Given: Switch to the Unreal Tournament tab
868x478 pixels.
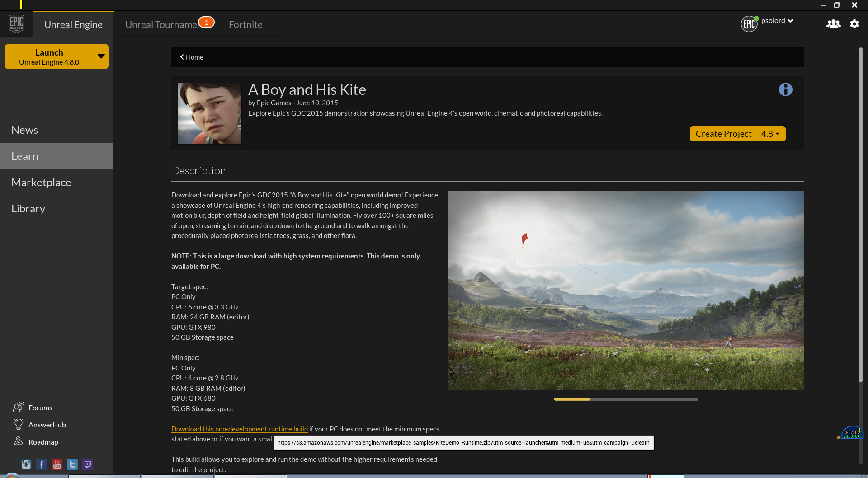Looking at the screenshot, I should pyautogui.click(x=161, y=24).
